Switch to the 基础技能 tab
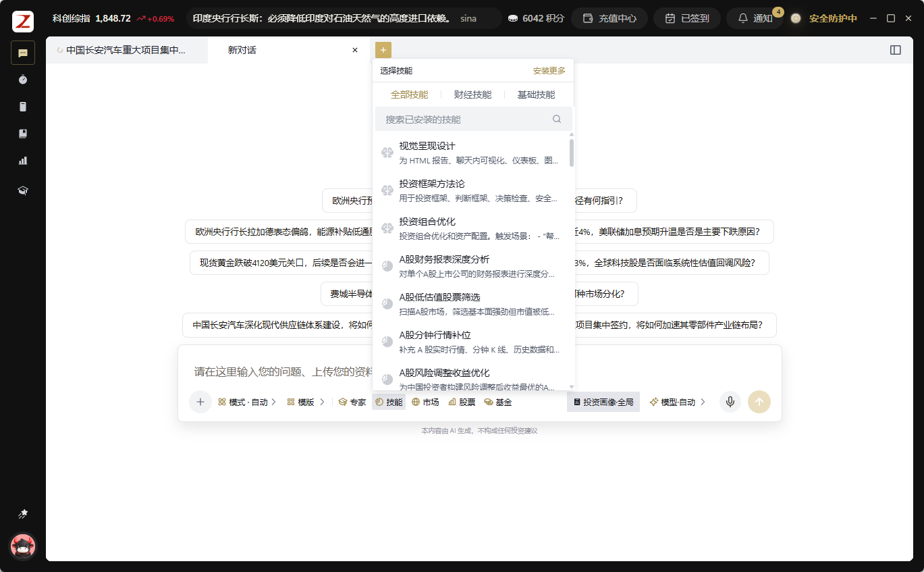Screen dimensions: 924x572 (x=536, y=95)
